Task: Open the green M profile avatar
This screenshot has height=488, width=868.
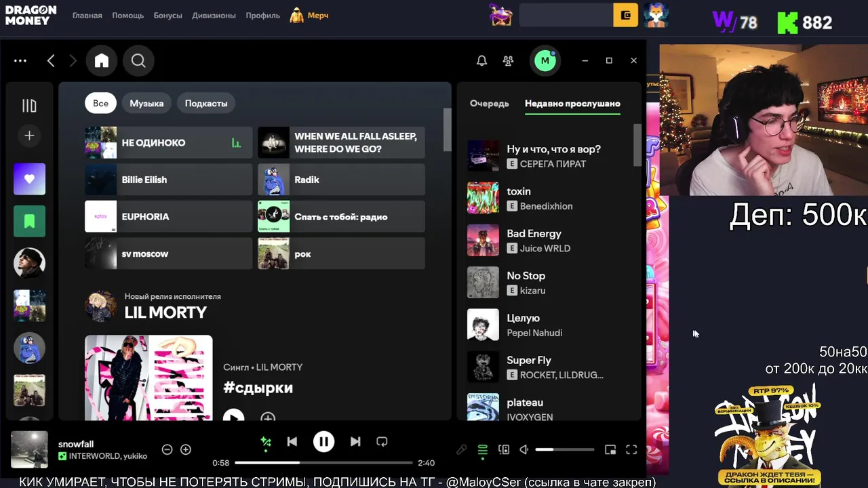Action: [545, 61]
